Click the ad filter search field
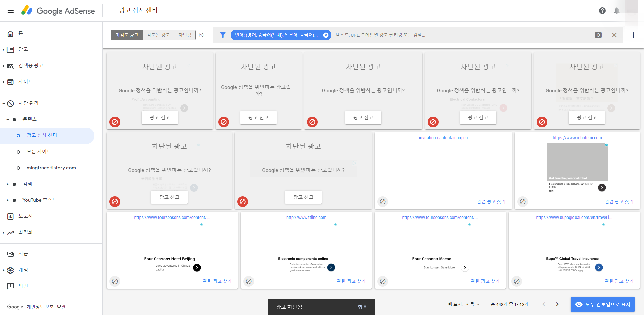This screenshot has width=644, height=315. pyautogui.click(x=462, y=35)
